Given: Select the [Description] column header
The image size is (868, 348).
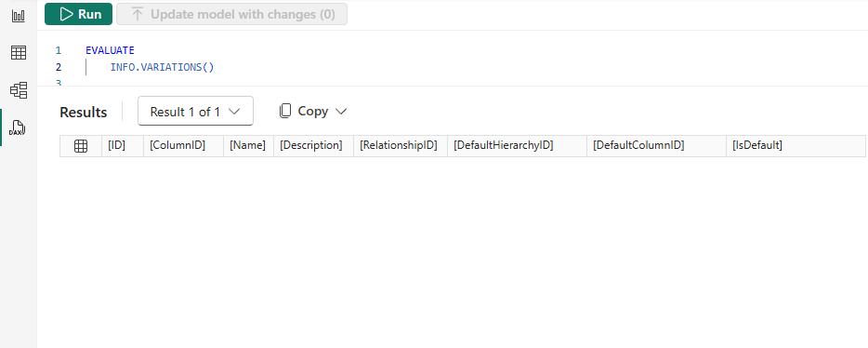Looking at the screenshot, I should click(313, 146).
